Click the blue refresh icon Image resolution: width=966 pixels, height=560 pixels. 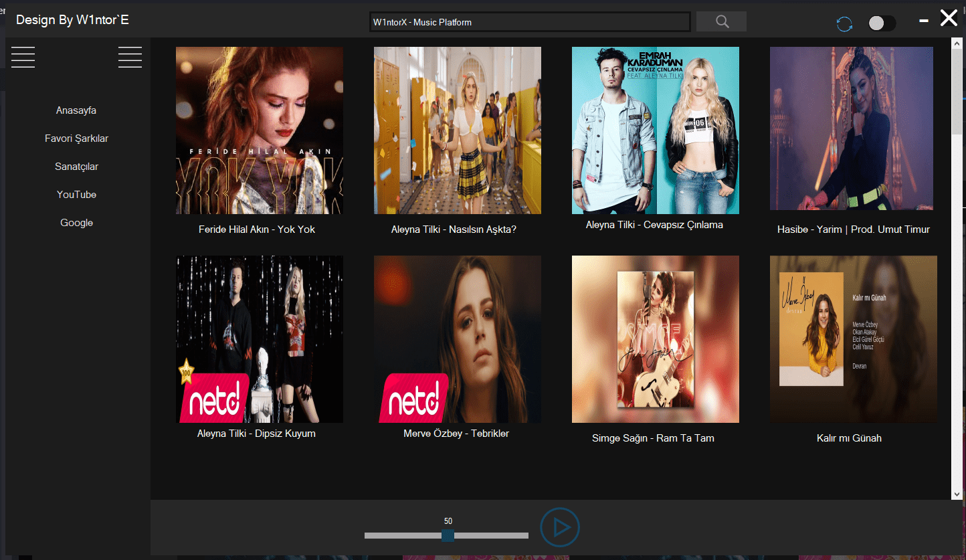pyautogui.click(x=844, y=24)
